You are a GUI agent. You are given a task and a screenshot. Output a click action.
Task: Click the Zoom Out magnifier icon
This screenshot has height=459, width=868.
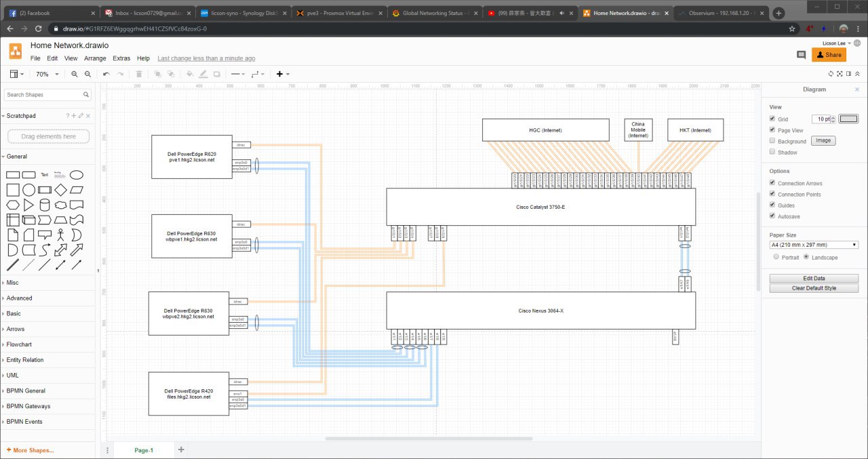coord(88,74)
